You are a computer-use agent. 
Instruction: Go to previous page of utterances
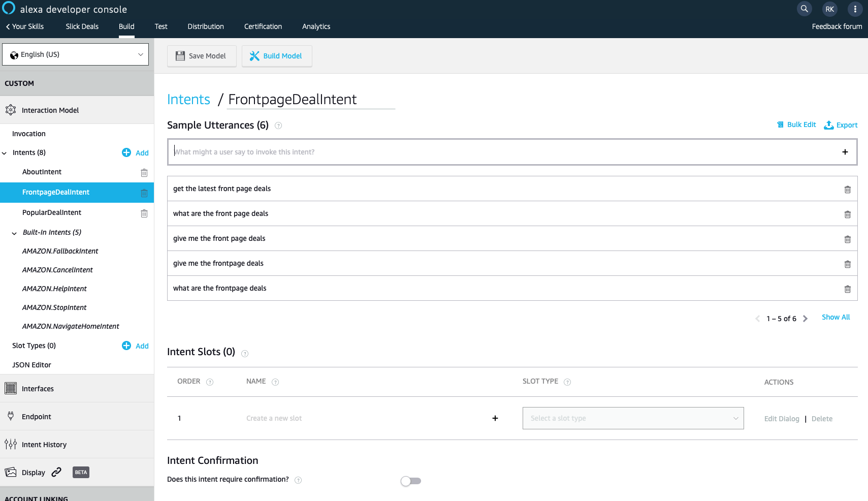757,319
